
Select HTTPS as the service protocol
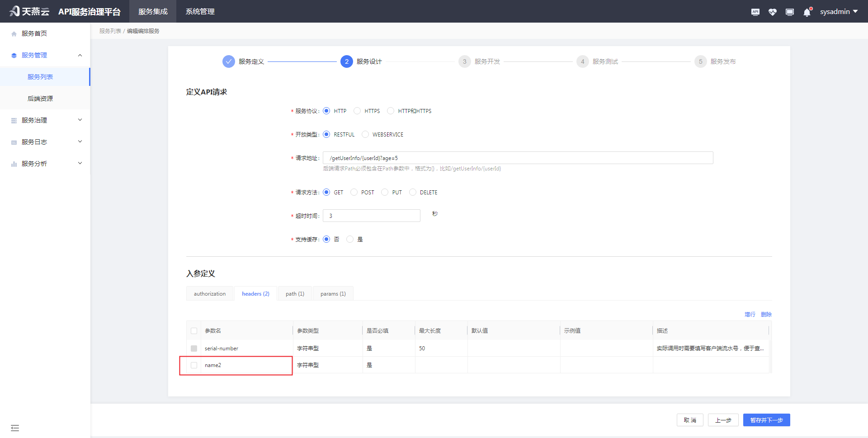(358, 111)
